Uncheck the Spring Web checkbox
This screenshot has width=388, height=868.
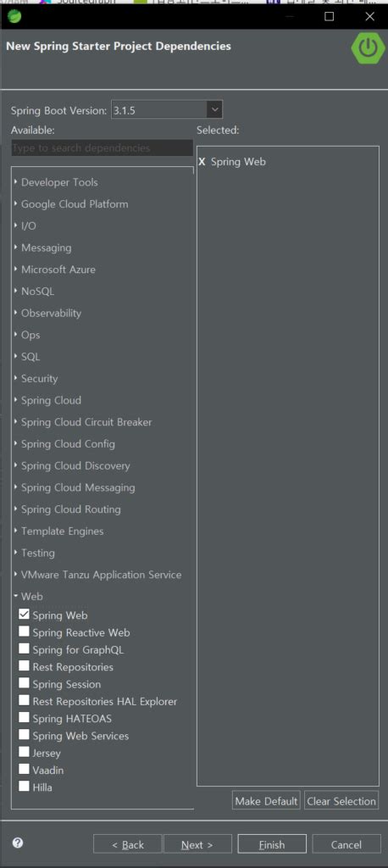click(x=24, y=615)
